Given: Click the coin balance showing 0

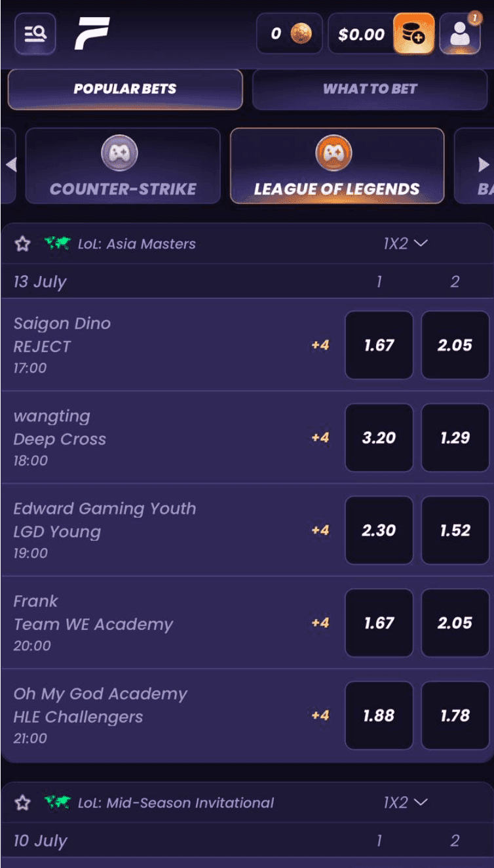Looking at the screenshot, I should (288, 33).
